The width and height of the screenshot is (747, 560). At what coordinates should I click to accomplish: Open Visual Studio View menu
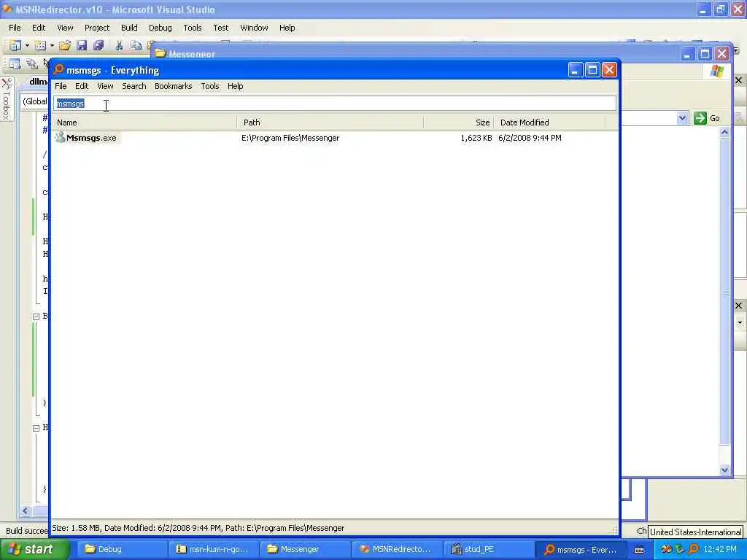coord(65,28)
